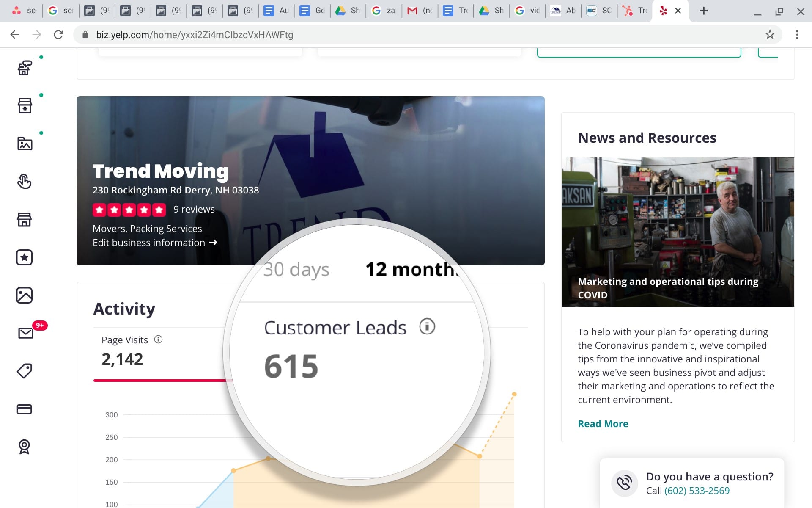Switch to the 'vid' Google search tab
812x508 pixels.
click(x=527, y=11)
